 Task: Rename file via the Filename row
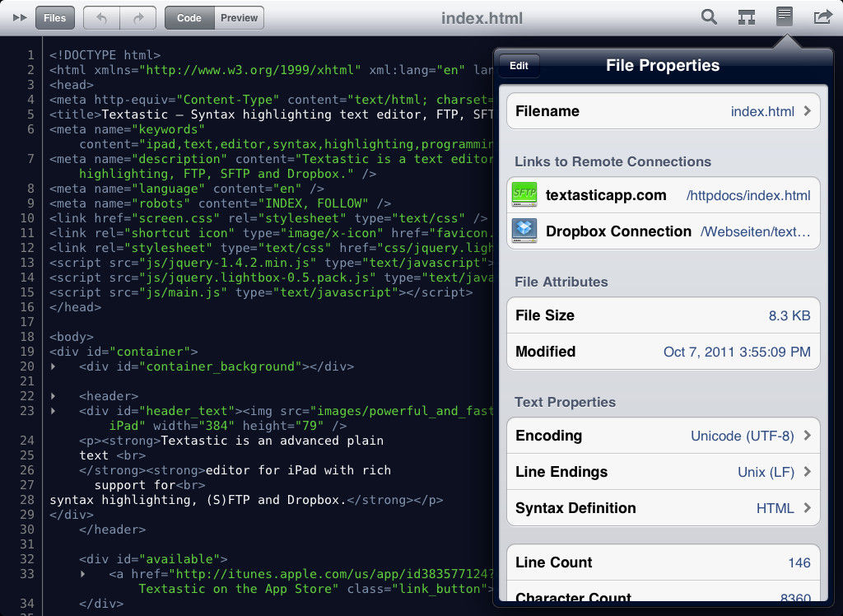coord(663,111)
